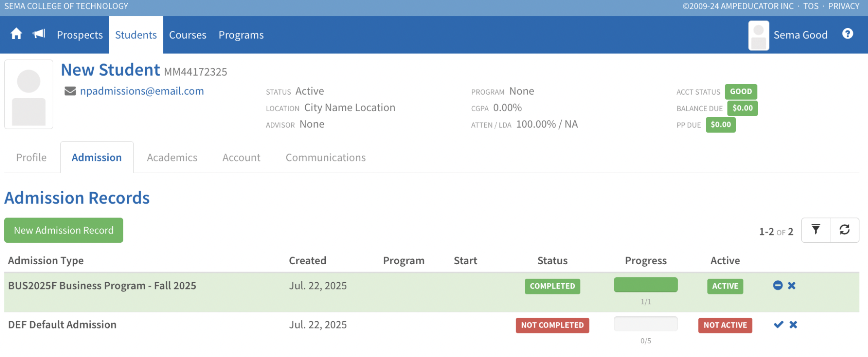
Task: Open the npadmissions@email.com link
Action: click(142, 91)
